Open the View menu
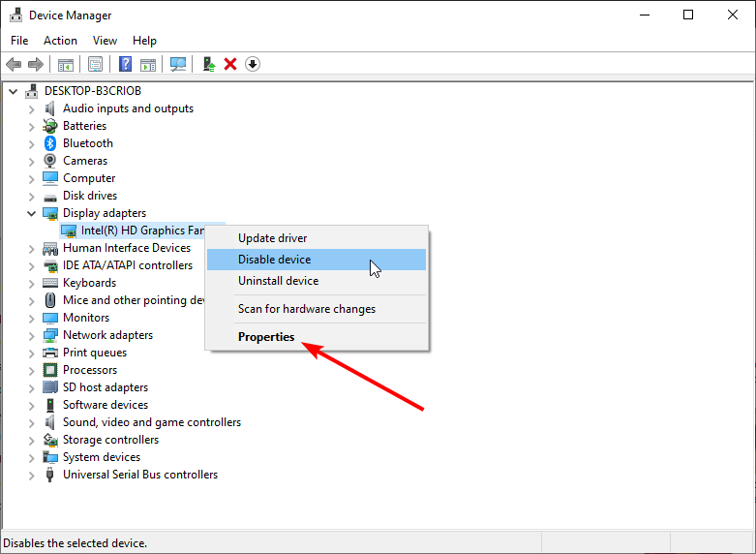The image size is (756, 554). [105, 41]
